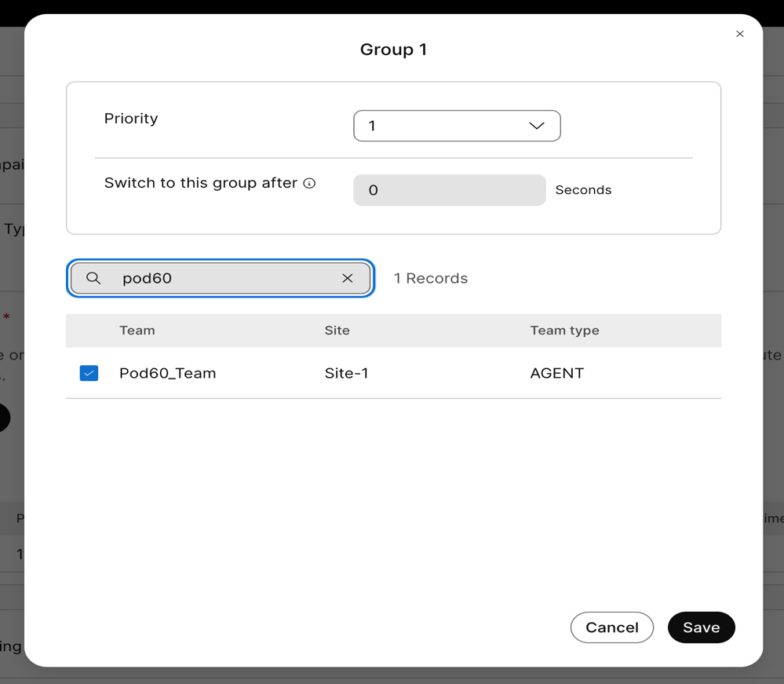The height and width of the screenshot is (684, 784).
Task: Click the chevron arrow in the Priority selector
Action: click(x=537, y=126)
